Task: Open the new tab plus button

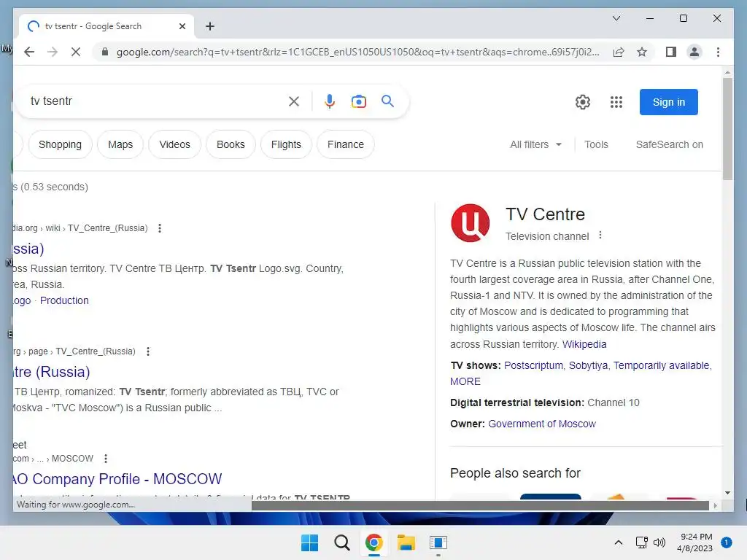Action: (210, 26)
